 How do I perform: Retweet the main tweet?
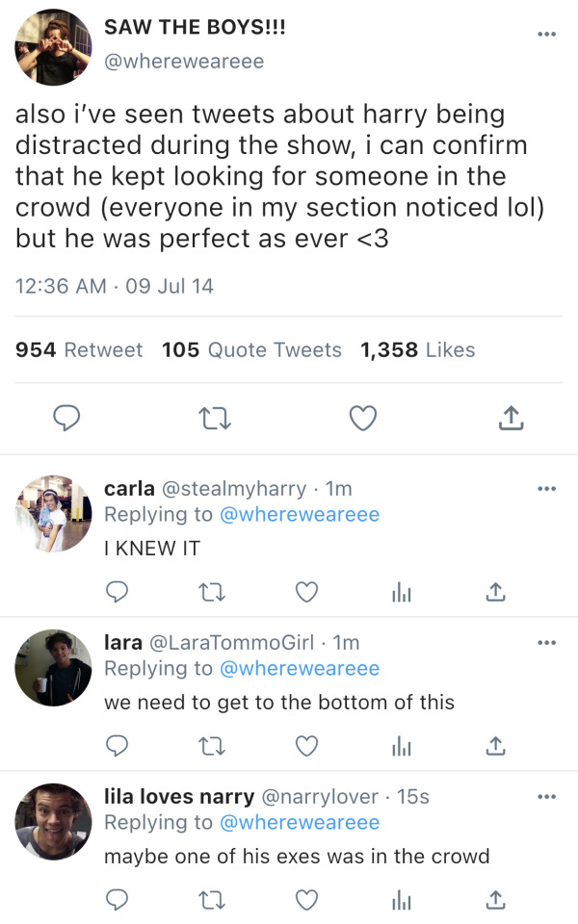[212, 417]
